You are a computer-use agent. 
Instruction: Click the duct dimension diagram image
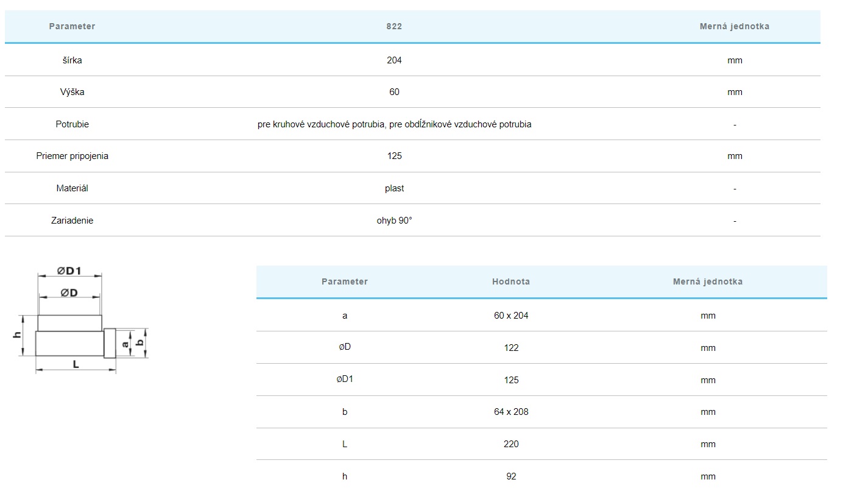pyautogui.click(x=82, y=320)
